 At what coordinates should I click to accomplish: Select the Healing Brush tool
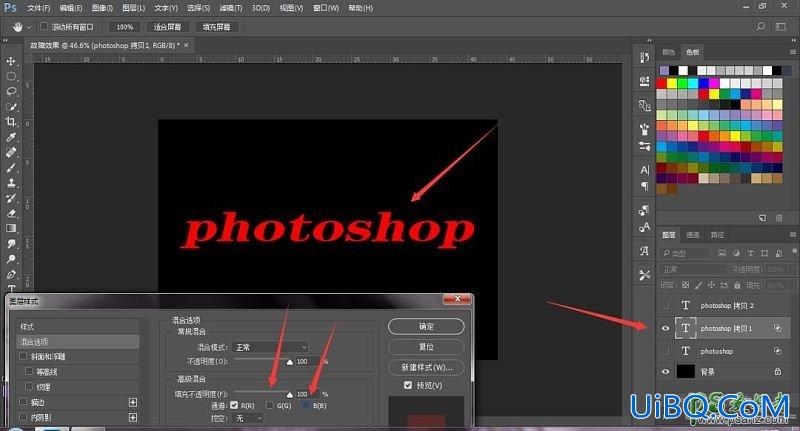pos(11,153)
